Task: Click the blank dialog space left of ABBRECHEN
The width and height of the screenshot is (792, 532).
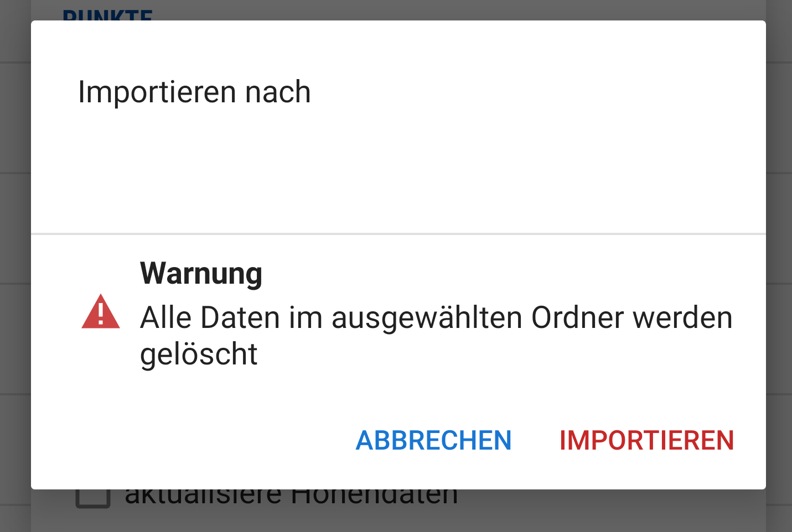Action: (x=188, y=441)
